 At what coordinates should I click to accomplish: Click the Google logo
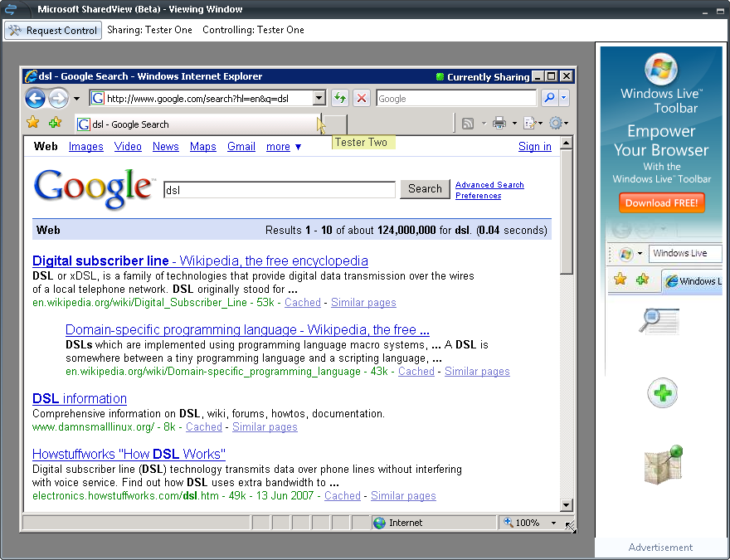click(x=93, y=188)
